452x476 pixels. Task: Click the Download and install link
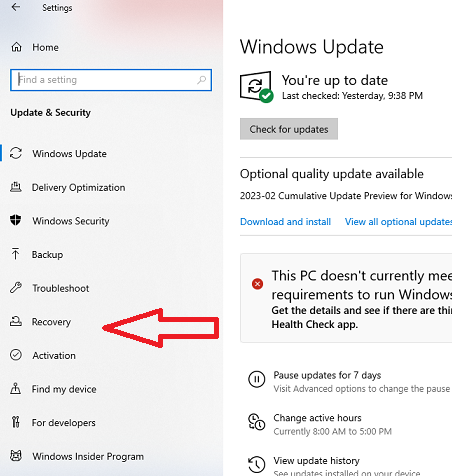[285, 222]
